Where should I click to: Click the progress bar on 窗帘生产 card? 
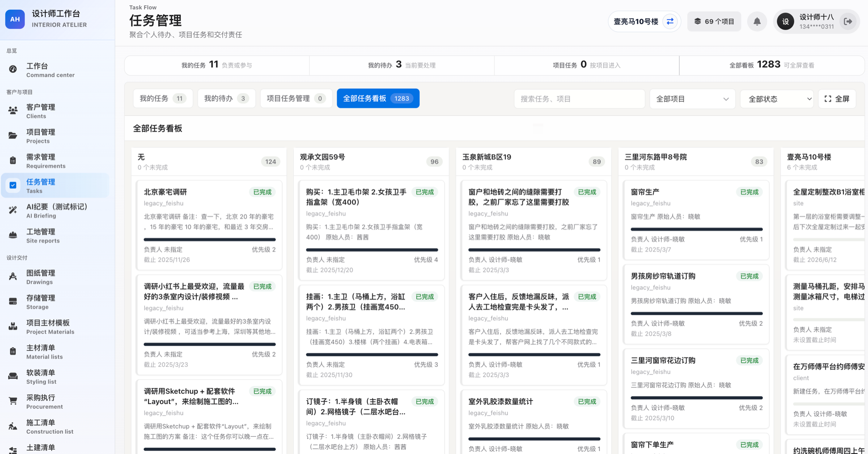pyautogui.click(x=697, y=229)
